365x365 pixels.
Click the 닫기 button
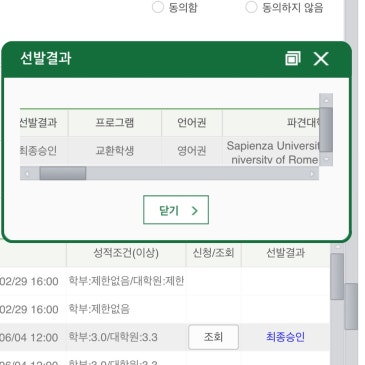point(176,210)
